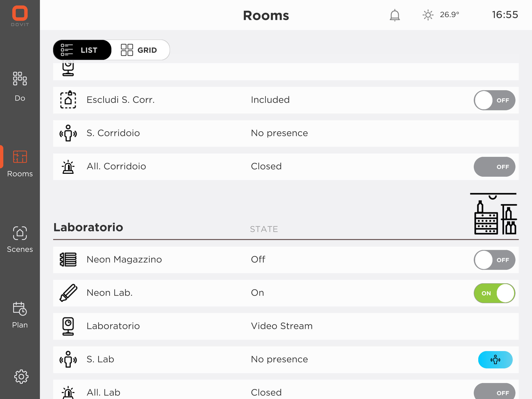Switch to GRID view
Screen dimensions: 532x399
(139, 50)
